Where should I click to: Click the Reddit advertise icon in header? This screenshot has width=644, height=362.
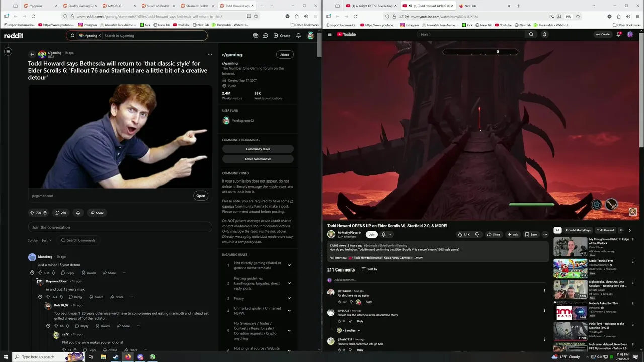tap(256, 36)
